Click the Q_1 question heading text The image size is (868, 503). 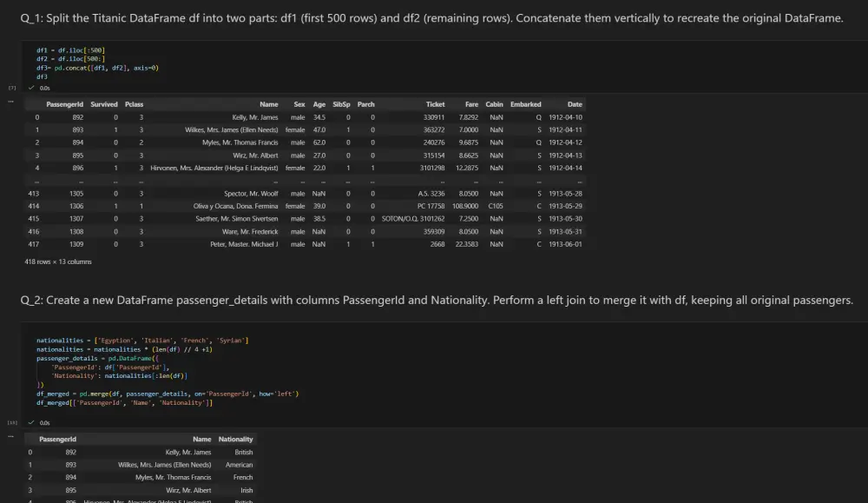coord(431,17)
